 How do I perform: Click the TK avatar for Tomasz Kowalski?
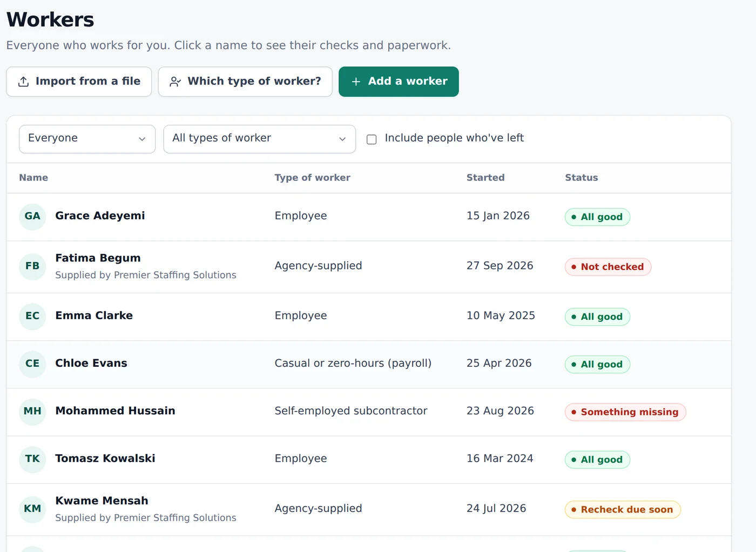tap(32, 459)
